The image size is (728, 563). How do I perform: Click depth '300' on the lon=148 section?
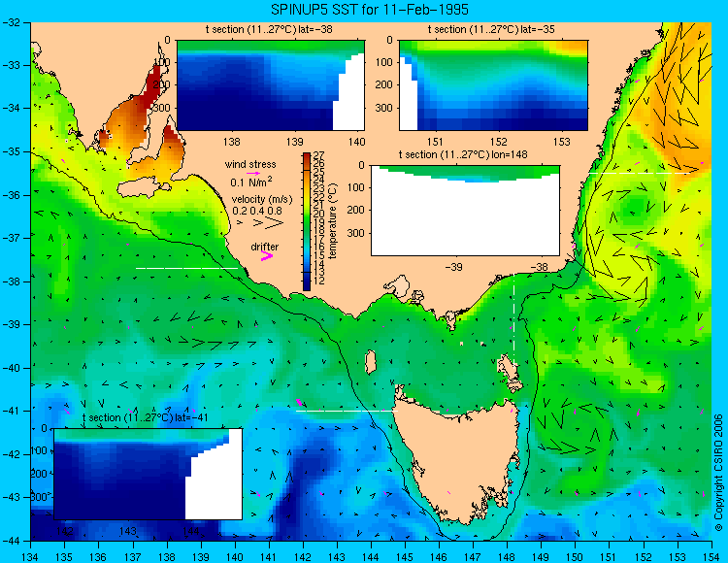[356, 233]
